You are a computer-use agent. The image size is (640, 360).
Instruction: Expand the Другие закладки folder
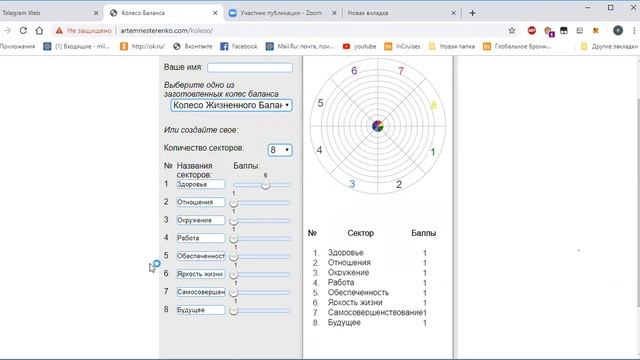[x=609, y=47]
